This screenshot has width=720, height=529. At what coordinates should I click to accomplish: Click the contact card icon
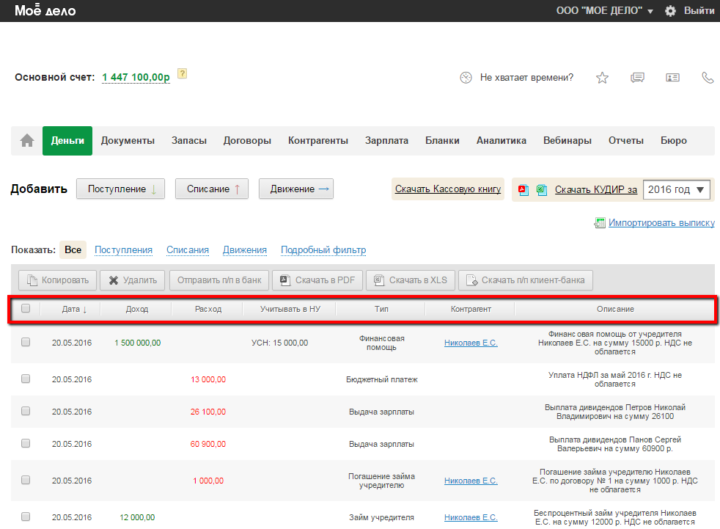(x=672, y=78)
